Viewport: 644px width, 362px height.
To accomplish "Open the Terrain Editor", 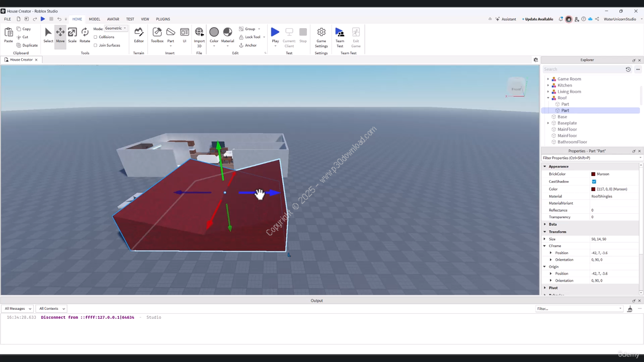I will pos(139,35).
